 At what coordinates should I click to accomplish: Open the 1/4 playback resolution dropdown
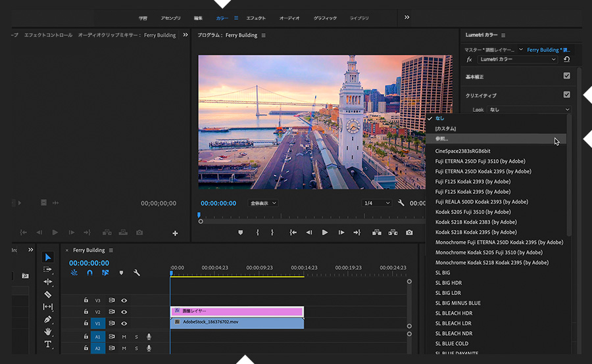tap(376, 204)
